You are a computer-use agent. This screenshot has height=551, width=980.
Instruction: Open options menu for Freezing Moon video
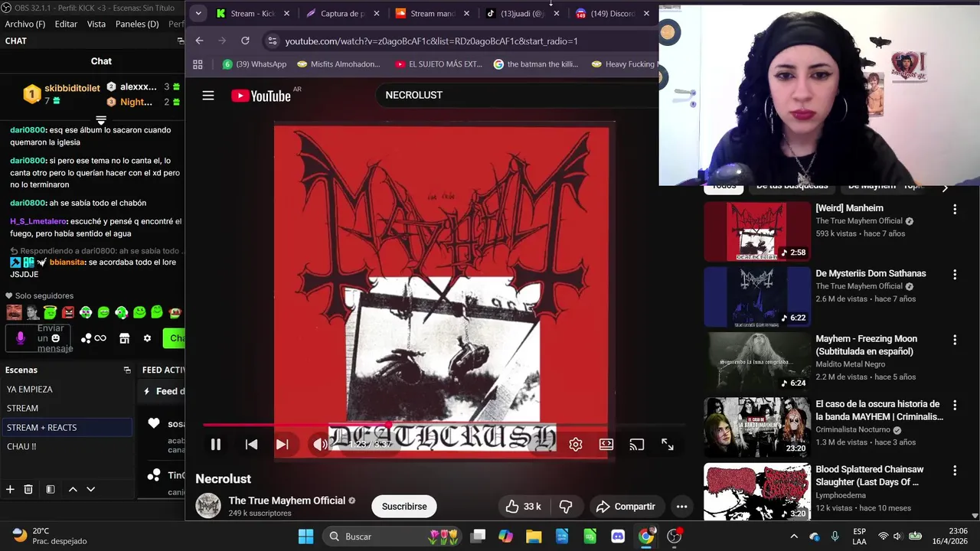(955, 340)
